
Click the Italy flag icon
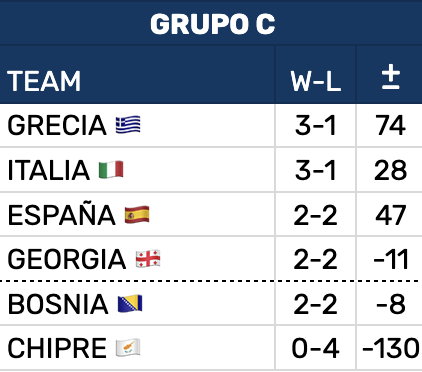point(111,170)
